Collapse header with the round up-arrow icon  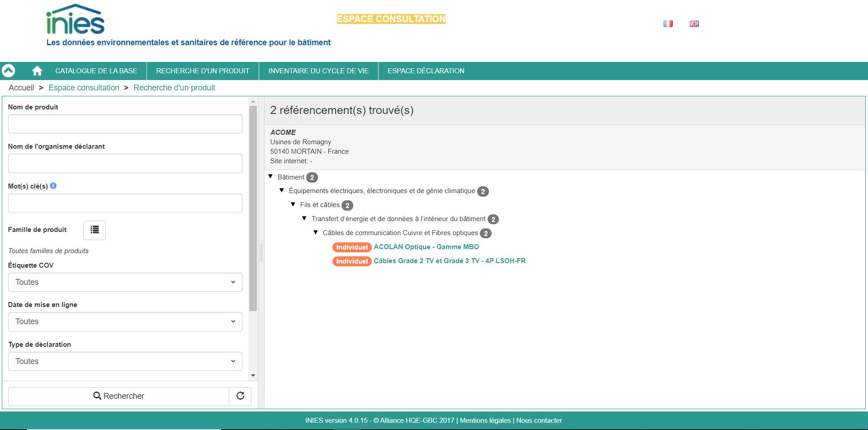click(x=9, y=71)
